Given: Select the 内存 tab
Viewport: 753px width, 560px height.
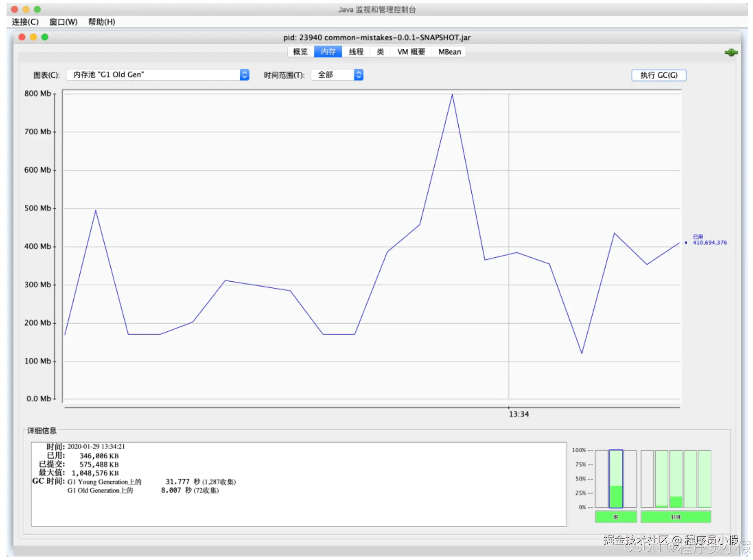Looking at the screenshot, I should (328, 52).
